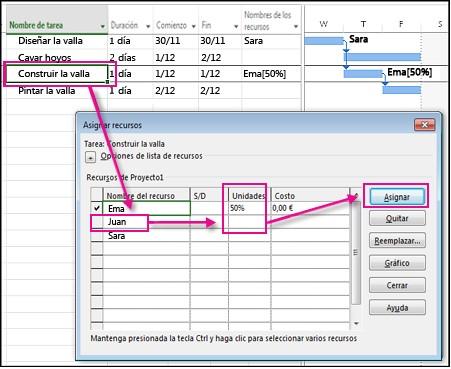Screen dimensions: 451x369
Task: Click the S/D column header
Action: (209, 196)
